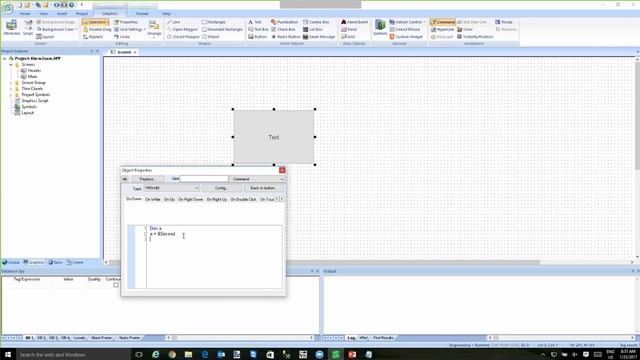Click the Command animation button
This screenshot has width=640, height=360.
[x=442, y=22]
